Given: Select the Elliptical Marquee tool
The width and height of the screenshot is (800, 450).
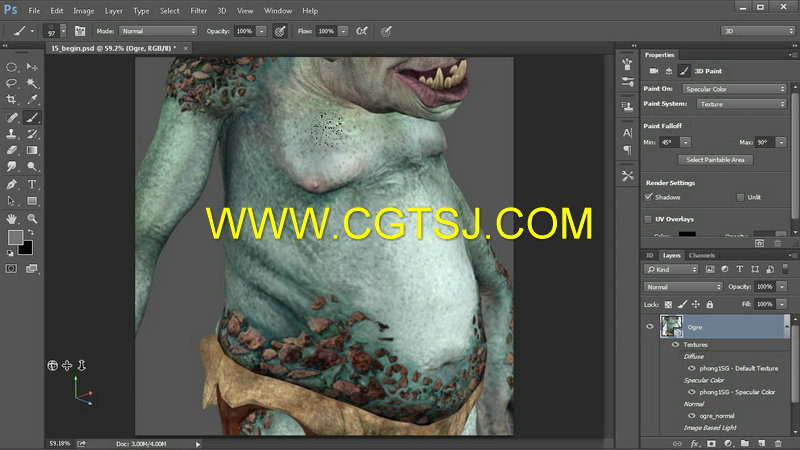Looking at the screenshot, I should coord(11,67).
